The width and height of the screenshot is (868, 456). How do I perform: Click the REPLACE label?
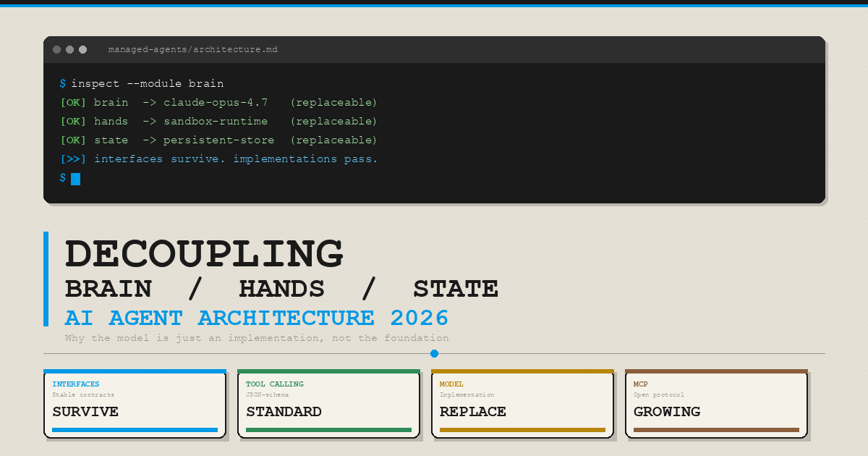473,412
